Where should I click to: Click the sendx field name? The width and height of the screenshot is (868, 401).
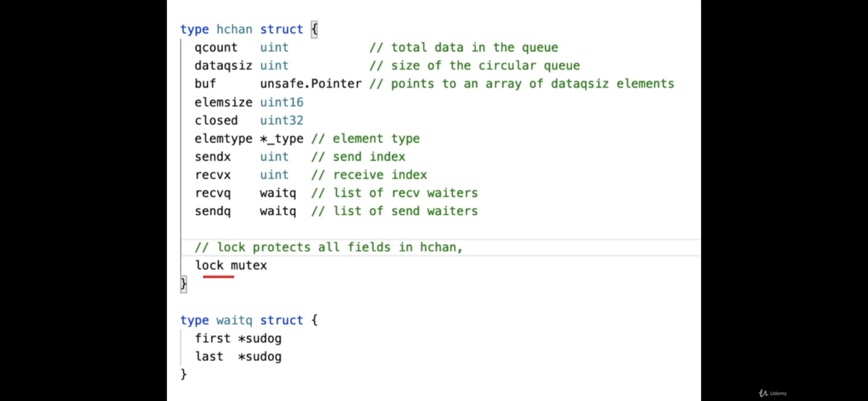pyautogui.click(x=213, y=157)
